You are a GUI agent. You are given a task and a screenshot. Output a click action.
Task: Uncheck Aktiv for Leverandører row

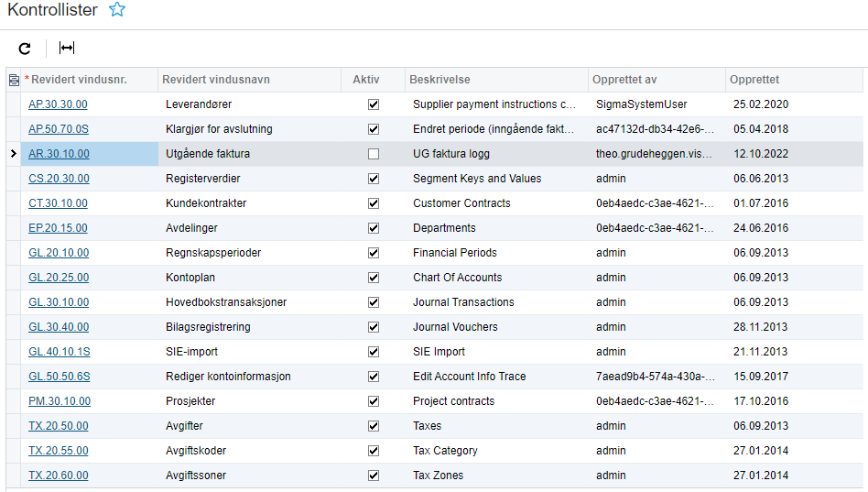(x=374, y=104)
